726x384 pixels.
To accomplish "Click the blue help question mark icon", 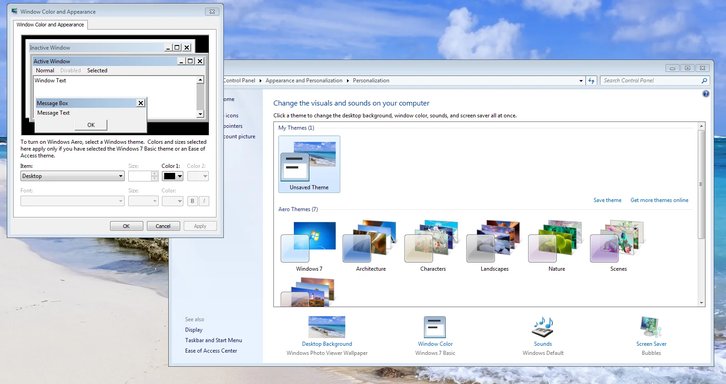I will pyautogui.click(x=706, y=94).
